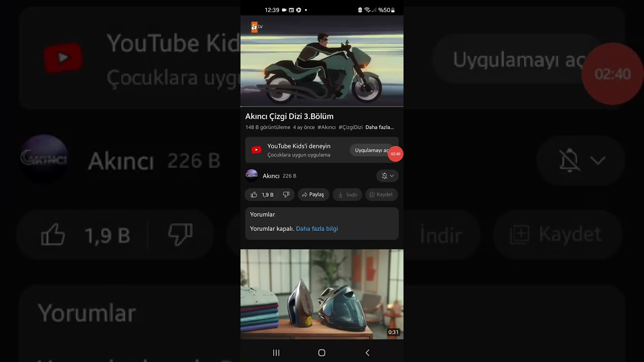
Task: Tap the Android recent apps button
Action: pyautogui.click(x=276, y=352)
